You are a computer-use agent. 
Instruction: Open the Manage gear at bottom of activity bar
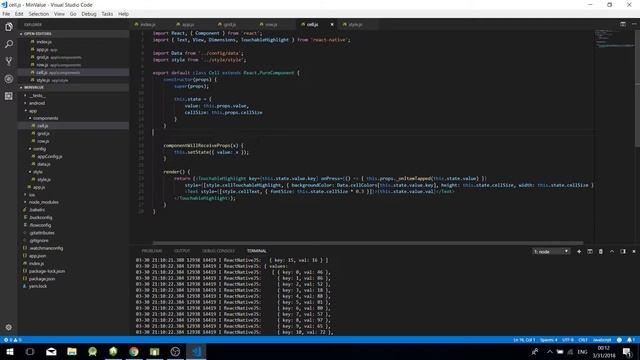click(9, 327)
